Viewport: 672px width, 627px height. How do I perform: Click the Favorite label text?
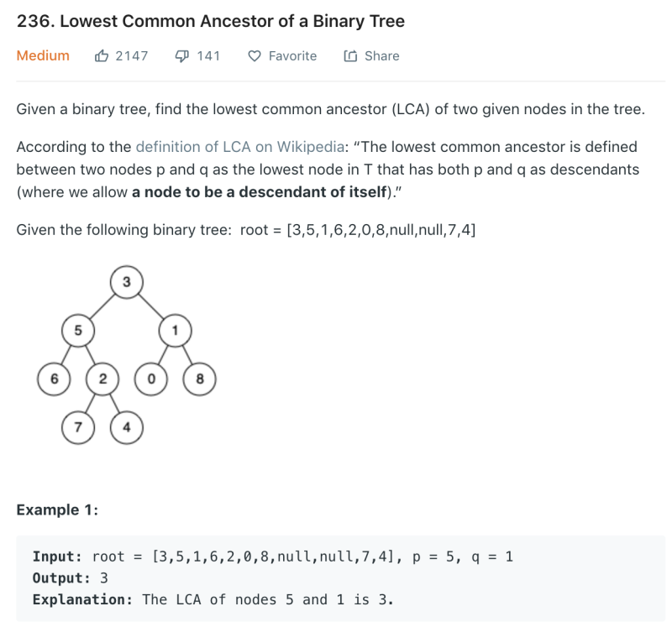292,56
